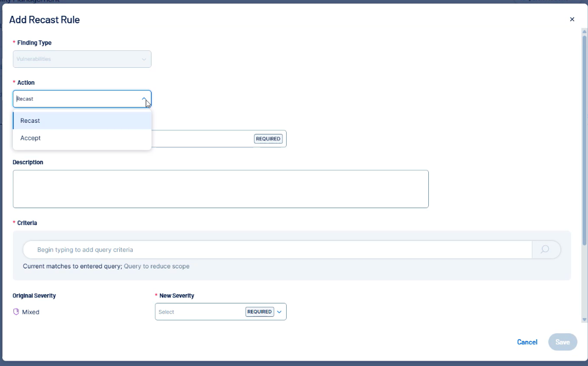
Task: Close the Add Recast Rule dialog
Action: tap(572, 19)
